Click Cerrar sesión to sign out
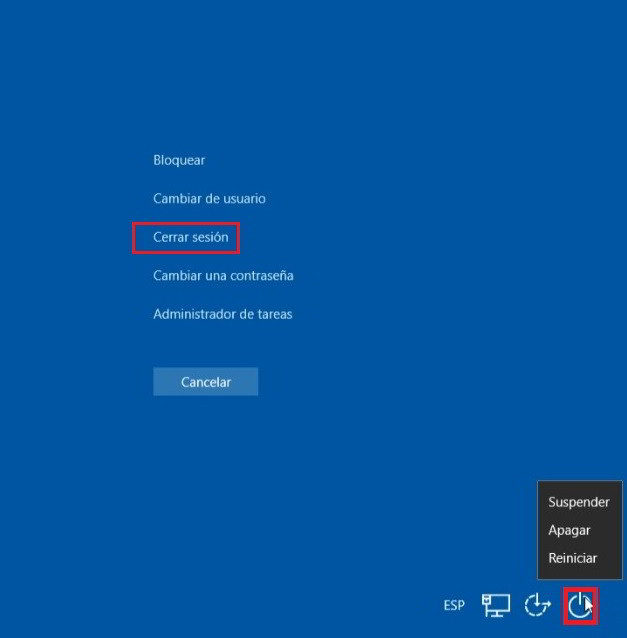The image size is (627, 638). pyautogui.click(x=190, y=238)
